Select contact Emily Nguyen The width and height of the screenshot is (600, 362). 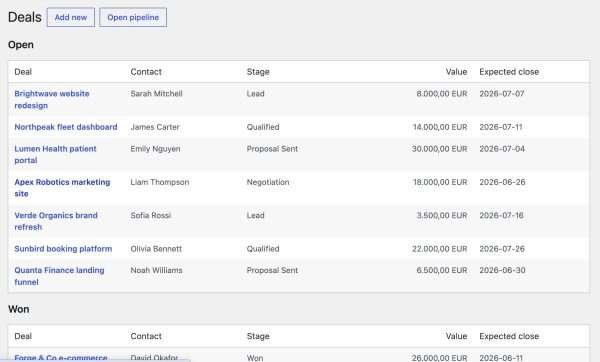pos(155,149)
